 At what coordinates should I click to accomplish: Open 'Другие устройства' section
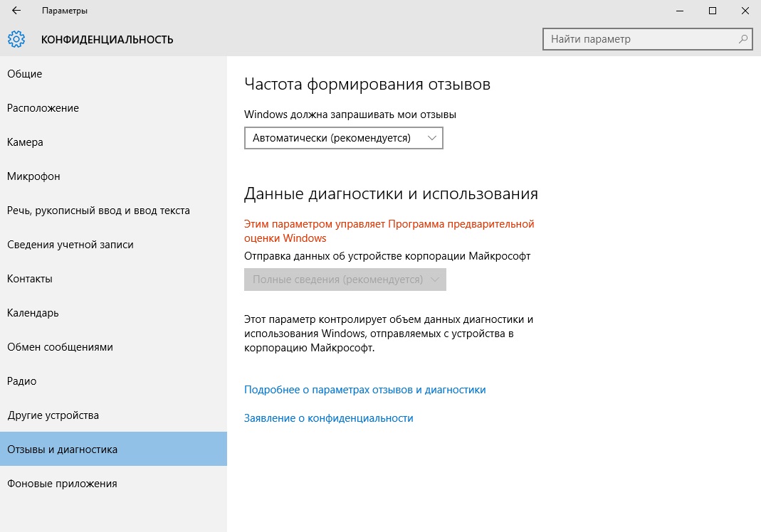pyautogui.click(x=114, y=415)
